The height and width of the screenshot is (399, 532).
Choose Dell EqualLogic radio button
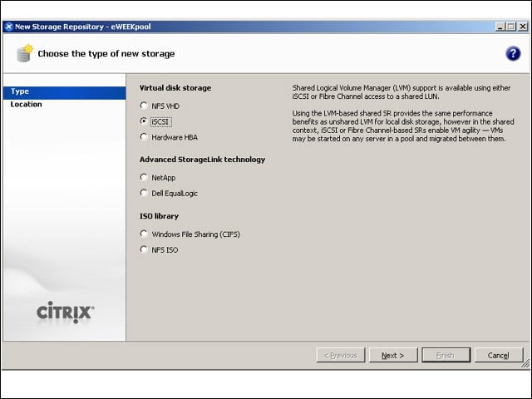pyautogui.click(x=144, y=193)
